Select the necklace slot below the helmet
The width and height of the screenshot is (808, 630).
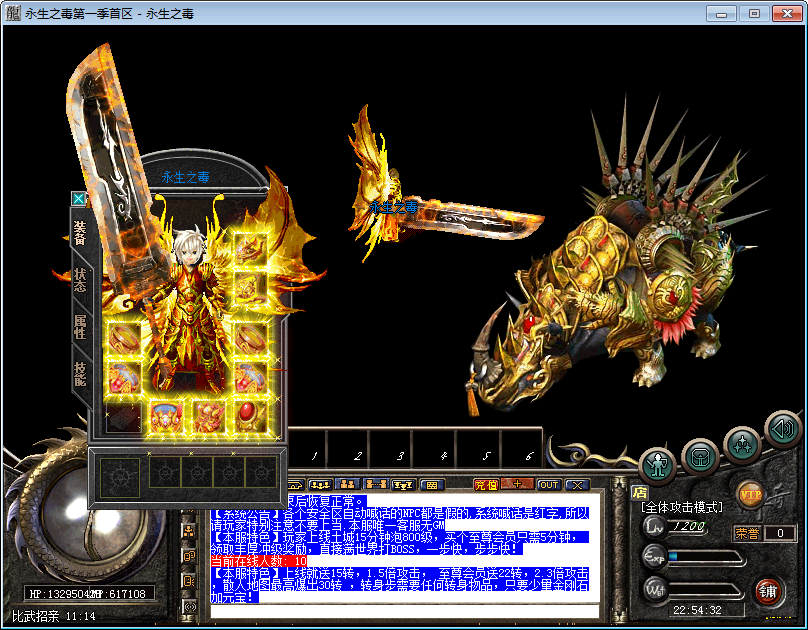(250, 290)
